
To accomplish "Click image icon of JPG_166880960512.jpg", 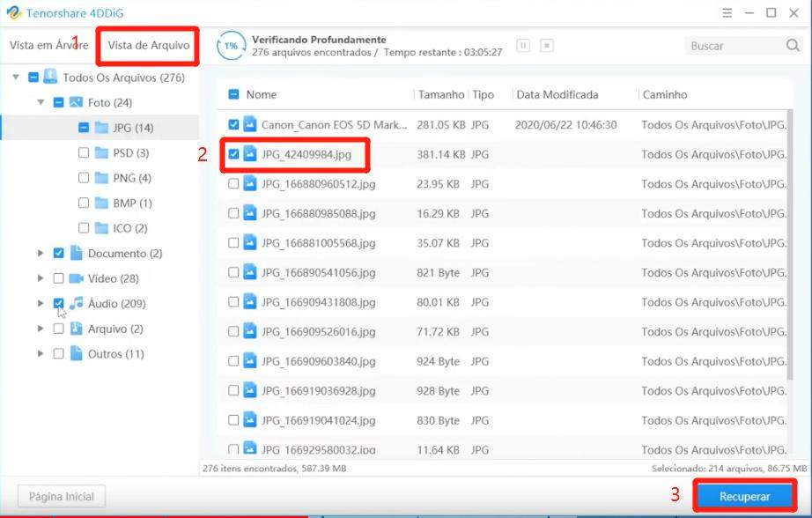I will tap(250, 183).
